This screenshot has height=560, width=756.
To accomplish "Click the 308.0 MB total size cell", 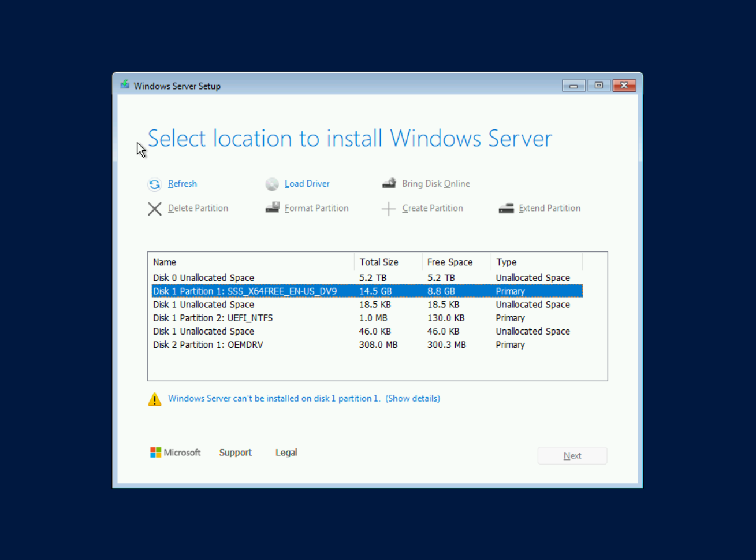I will [x=378, y=344].
